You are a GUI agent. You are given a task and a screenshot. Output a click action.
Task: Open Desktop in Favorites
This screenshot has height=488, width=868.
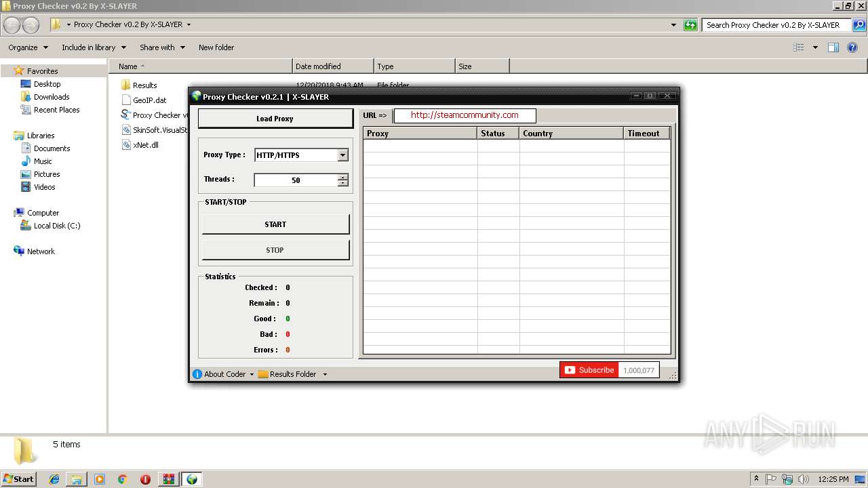(x=47, y=84)
